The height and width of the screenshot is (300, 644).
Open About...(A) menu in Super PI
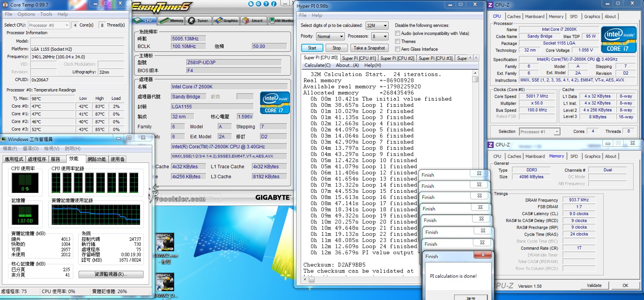tap(347, 65)
